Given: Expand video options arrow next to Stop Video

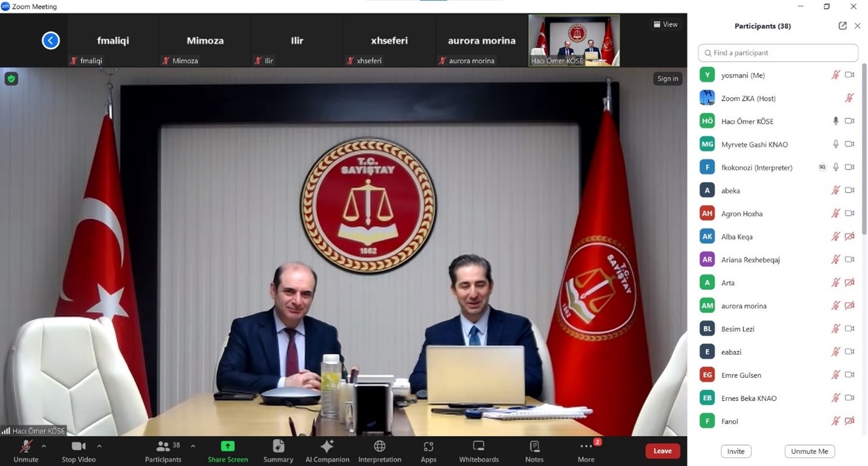Looking at the screenshot, I should click(99, 446).
